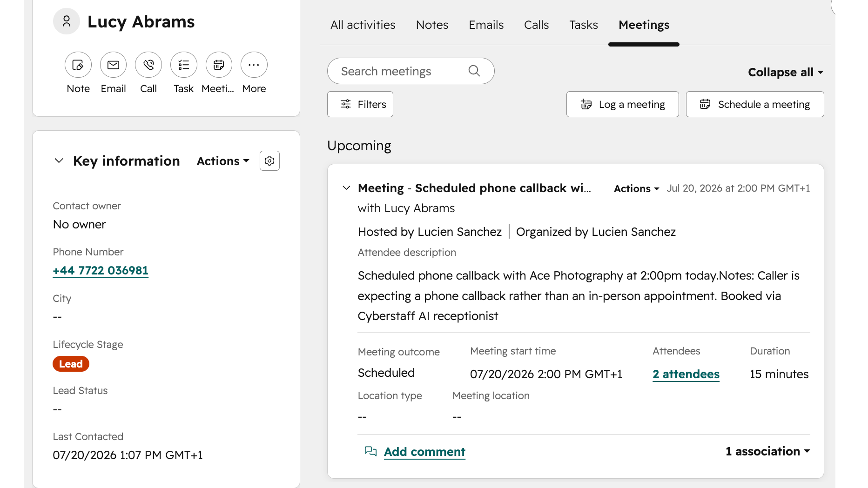The image size is (868, 488).
Task: Switch to the Notes tab
Action: coord(432,25)
